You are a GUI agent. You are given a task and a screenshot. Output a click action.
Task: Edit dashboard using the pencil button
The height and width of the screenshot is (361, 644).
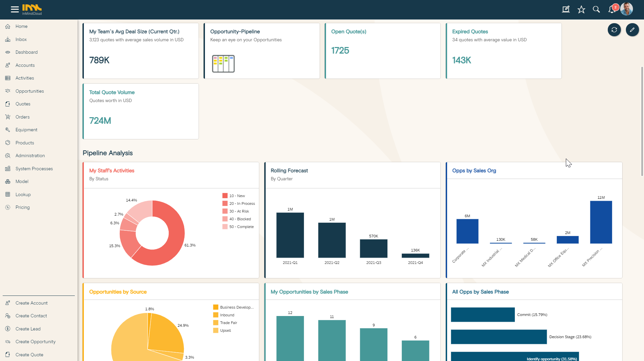632,30
